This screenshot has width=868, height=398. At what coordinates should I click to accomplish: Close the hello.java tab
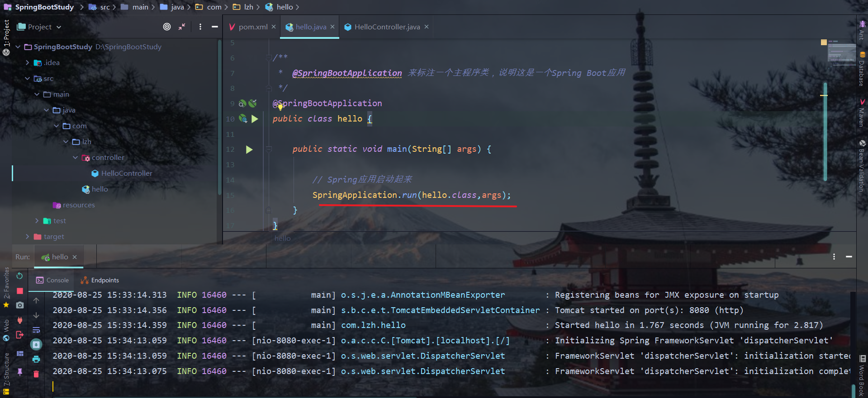[x=332, y=27]
